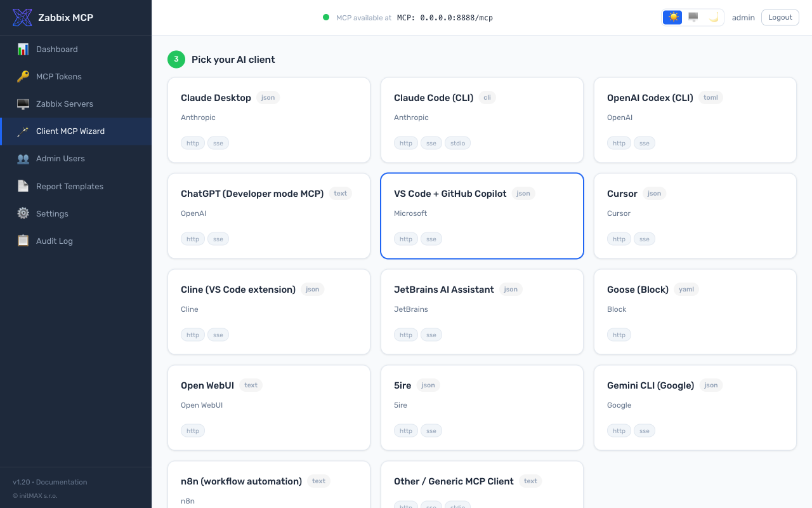Click sse tag on Cursor card
The image size is (812, 508).
click(645, 239)
